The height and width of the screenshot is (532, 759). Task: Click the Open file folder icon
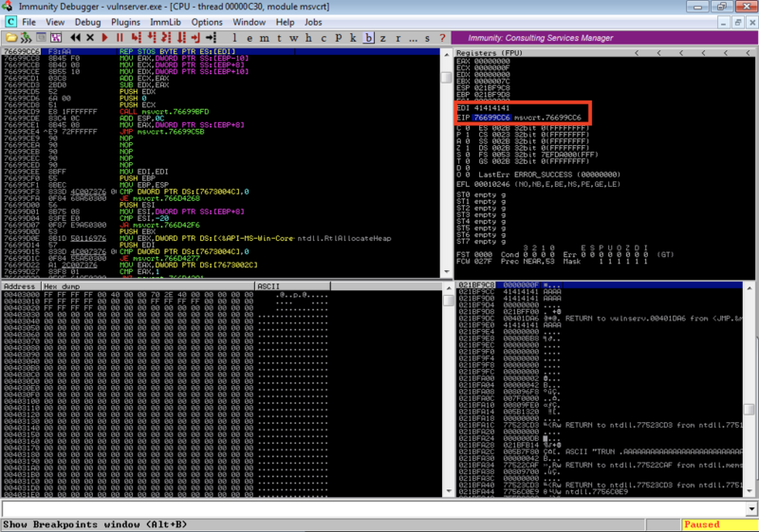point(11,38)
